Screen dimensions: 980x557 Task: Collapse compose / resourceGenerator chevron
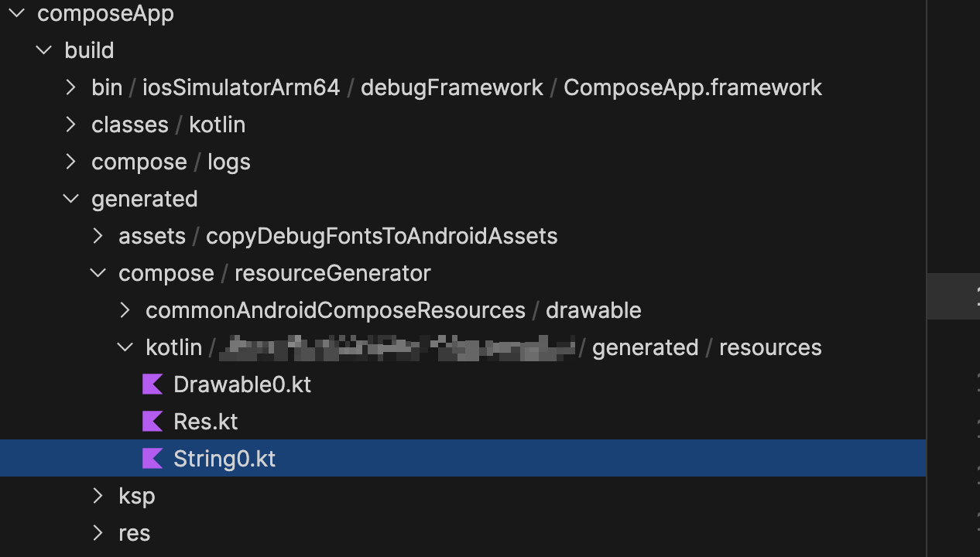coord(98,273)
